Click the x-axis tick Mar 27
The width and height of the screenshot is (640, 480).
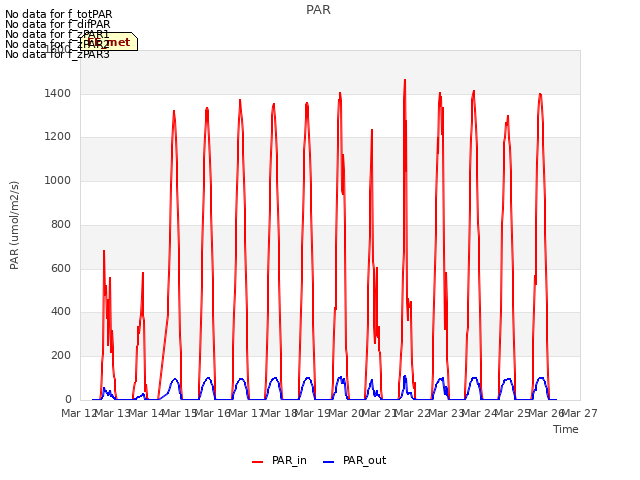point(580,413)
